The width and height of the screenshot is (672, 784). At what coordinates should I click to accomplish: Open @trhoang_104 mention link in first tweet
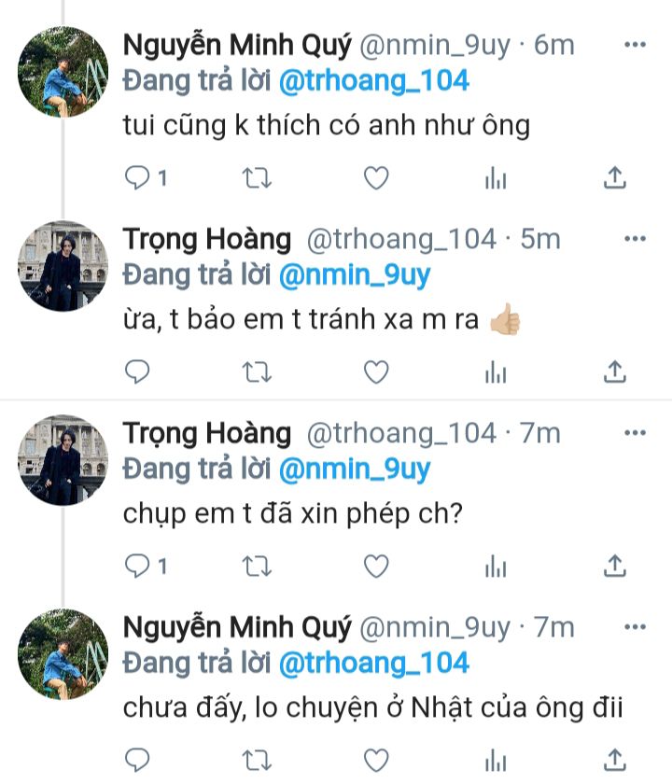pyautogui.click(x=373, y=82)
